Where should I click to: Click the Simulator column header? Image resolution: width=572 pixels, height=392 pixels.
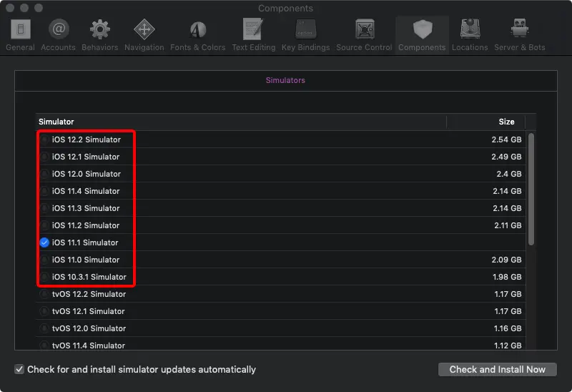click(56, 122)
